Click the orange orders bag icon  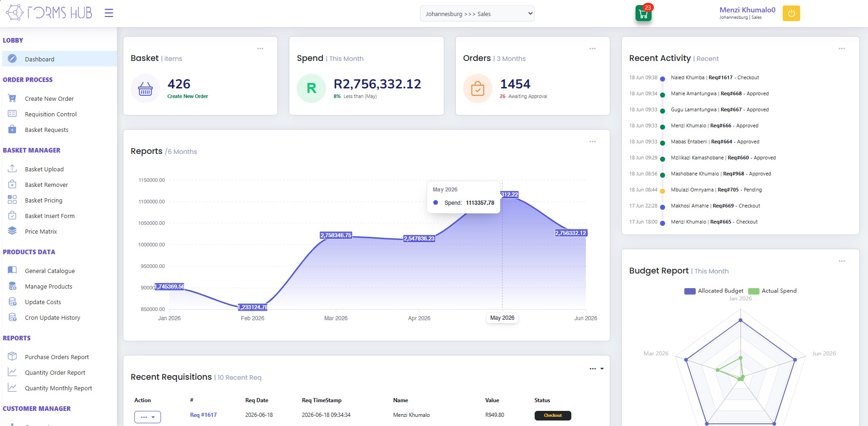pyautogui.click(x=478, y=88)
